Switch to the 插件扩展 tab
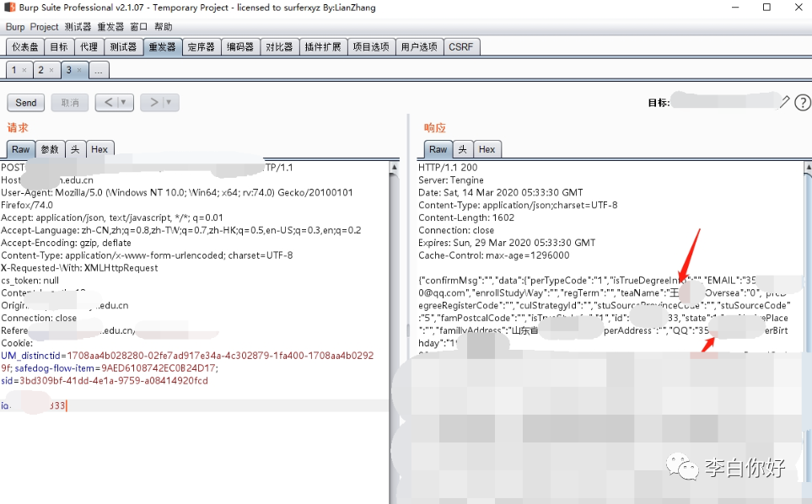Screen dimensions: 812x504 coord(323,47)
